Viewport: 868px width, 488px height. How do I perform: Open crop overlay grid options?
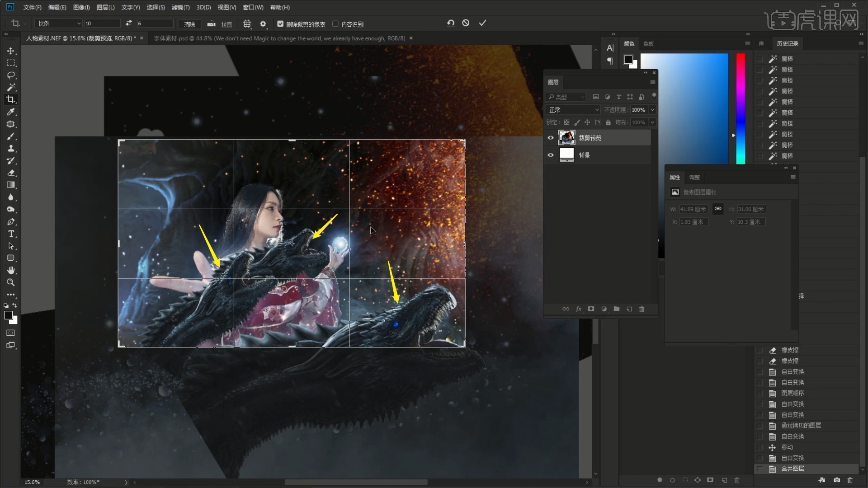247,23
